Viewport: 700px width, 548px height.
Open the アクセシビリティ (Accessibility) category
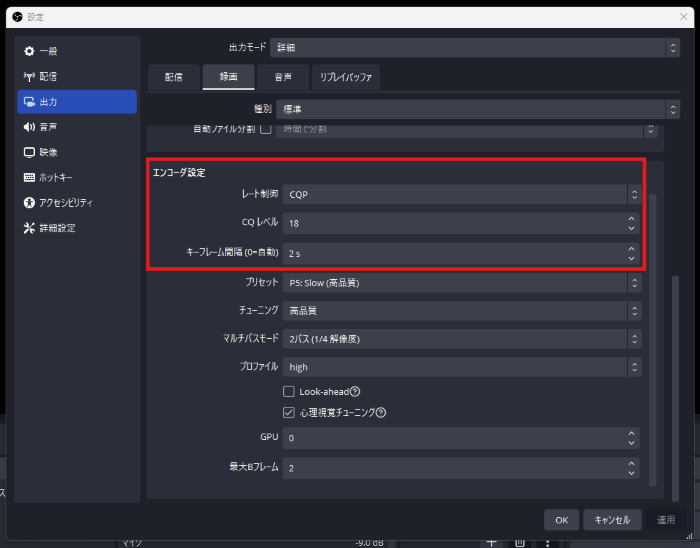click(x=77, y=203)
